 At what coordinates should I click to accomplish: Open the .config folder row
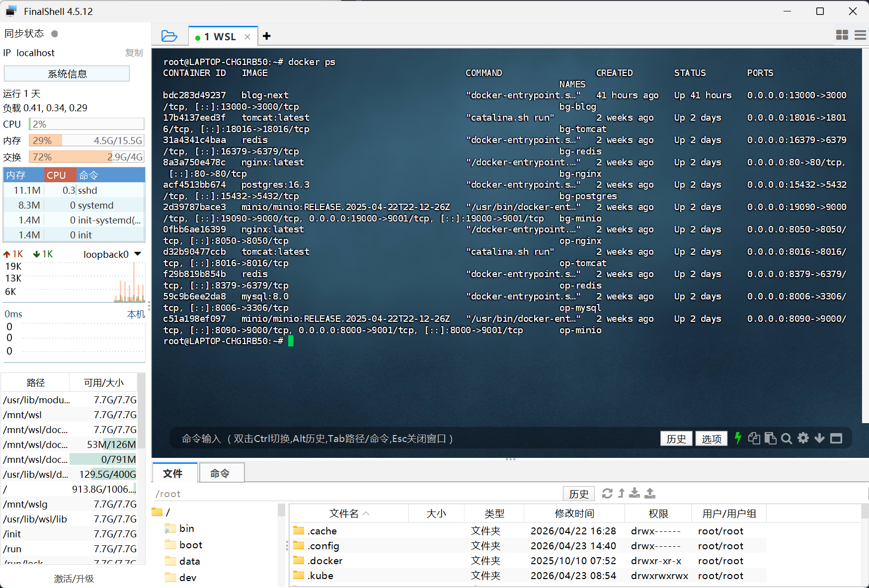[x=528, y=546]
